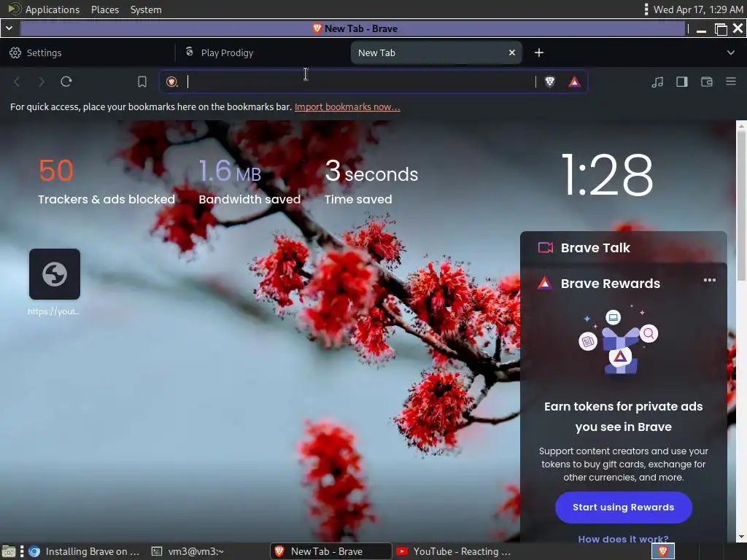Open the Brave Wallet icon
The image size is (747, 560).
click(706, 82)
